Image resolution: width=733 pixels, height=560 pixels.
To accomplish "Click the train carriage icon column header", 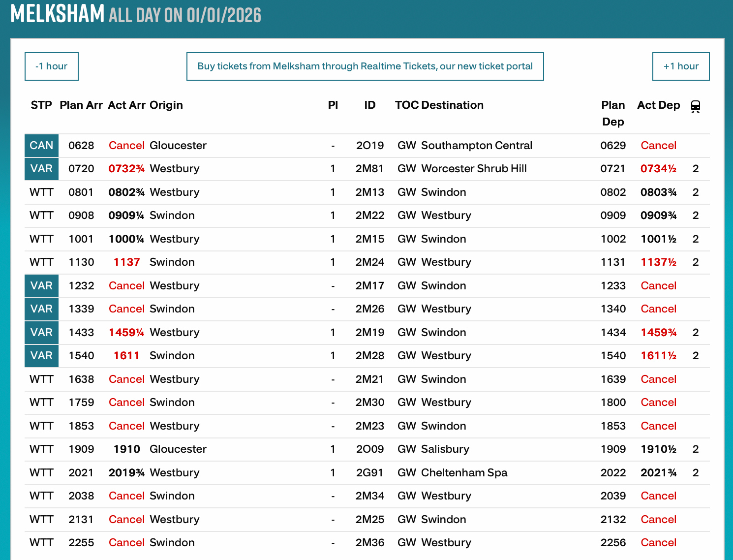I will pyautogui.click(x=695, y=106).
